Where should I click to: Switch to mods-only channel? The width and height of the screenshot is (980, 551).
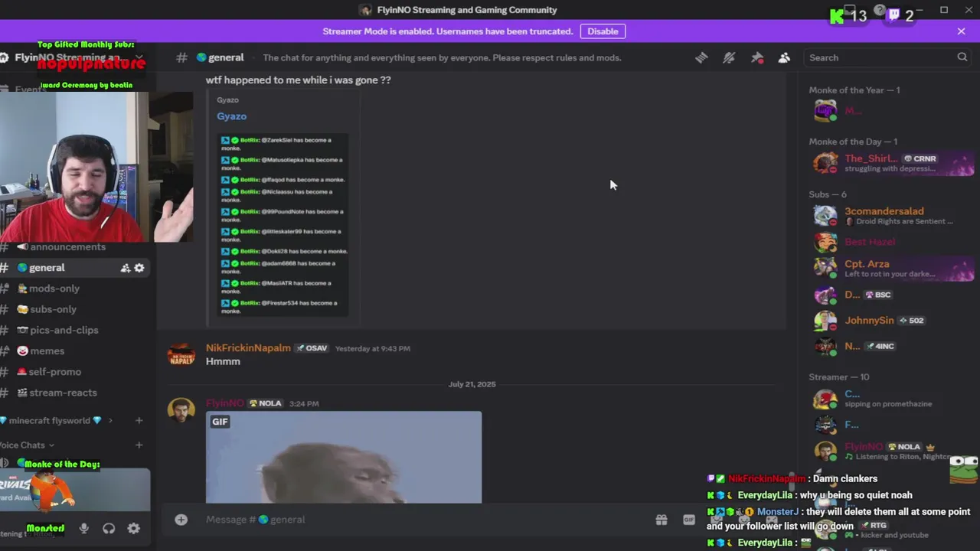point(54,289)
